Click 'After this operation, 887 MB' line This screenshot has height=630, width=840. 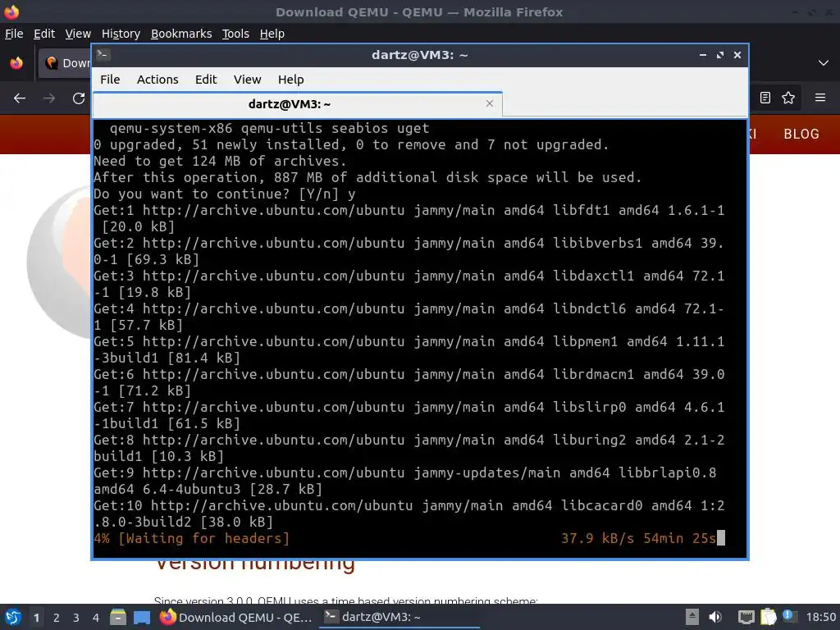point(367,177)
